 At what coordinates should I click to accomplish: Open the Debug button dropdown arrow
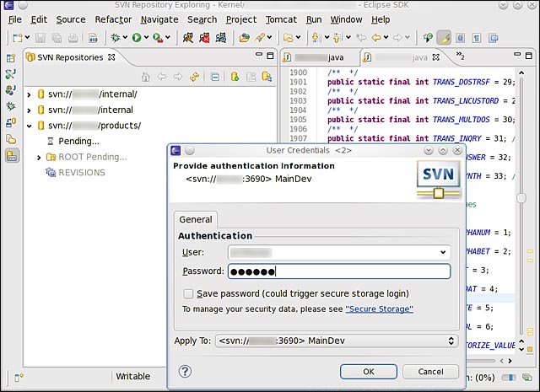pos(125,37)
